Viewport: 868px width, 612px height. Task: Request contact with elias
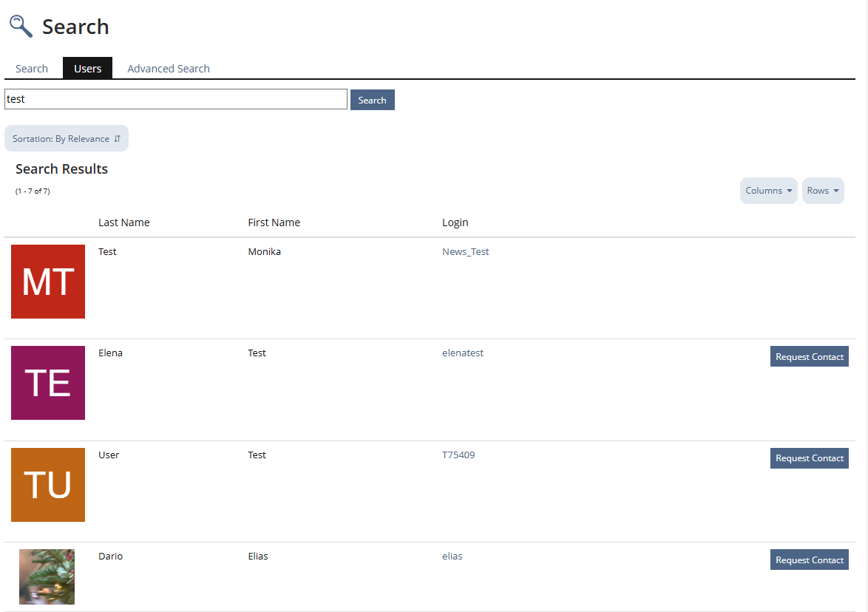tap(810, 560)
